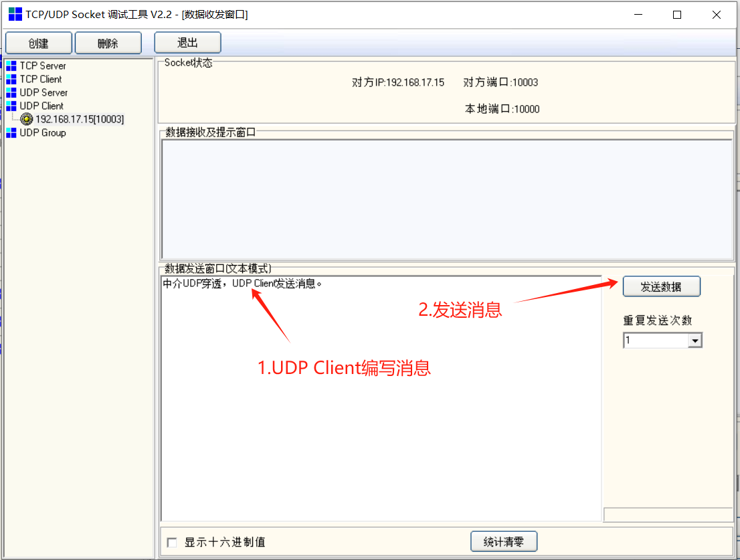The image size is (740, 560).
Task: Click 发送数据 to send the message
Action: (x=661, y=286)
